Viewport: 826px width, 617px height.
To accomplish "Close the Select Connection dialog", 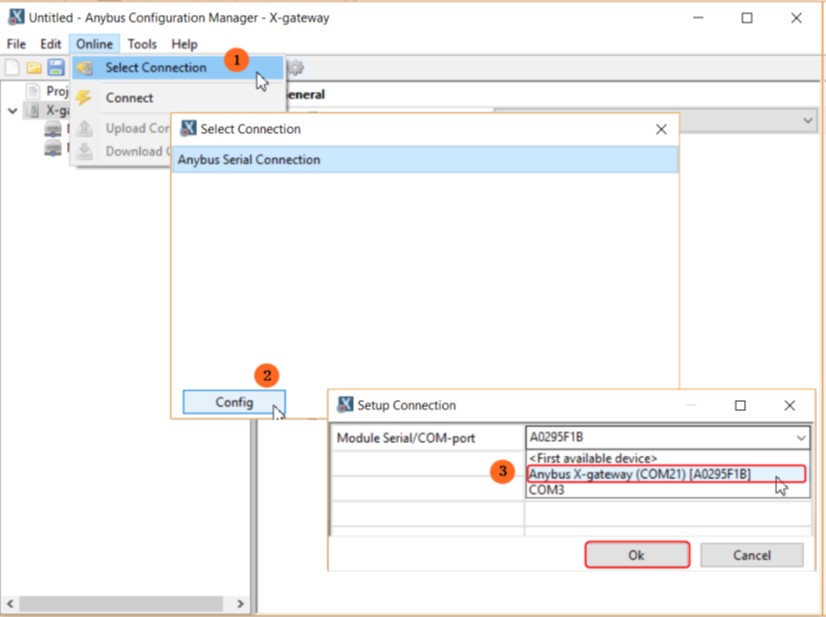I will [661, 129].
